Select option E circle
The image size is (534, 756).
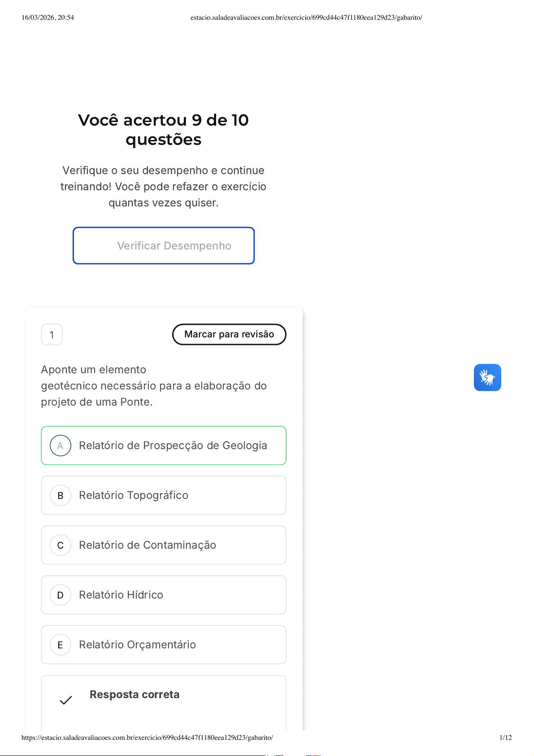pos(61,645)
